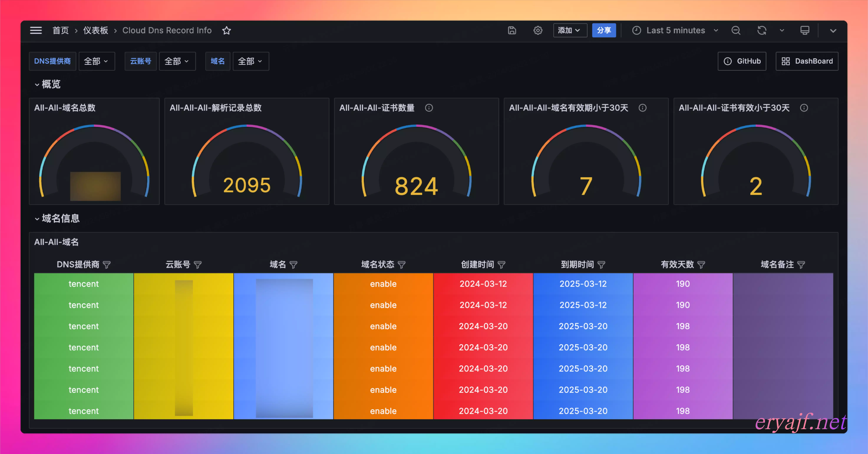Filter the 云账号 table column
The width and height of the screenshot is (868, 454).
[198, 265]
